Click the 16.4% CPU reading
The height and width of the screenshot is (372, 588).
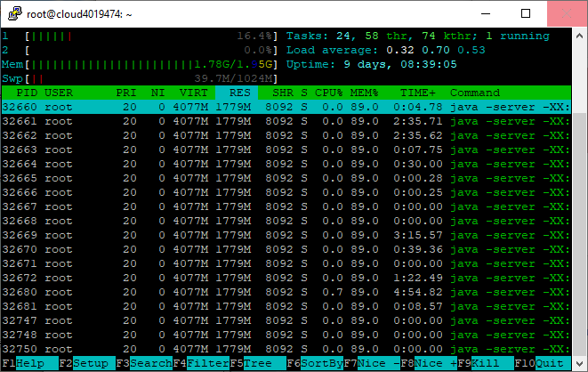pos(254,36)
